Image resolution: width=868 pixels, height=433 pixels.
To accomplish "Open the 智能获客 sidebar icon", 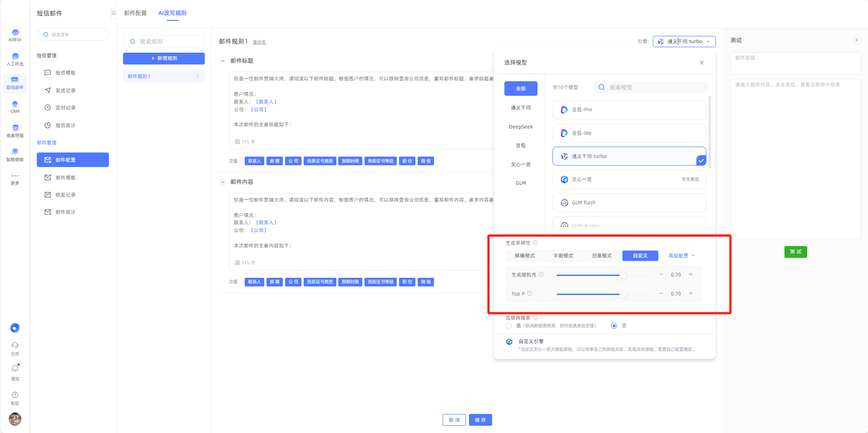I will 15,155.
